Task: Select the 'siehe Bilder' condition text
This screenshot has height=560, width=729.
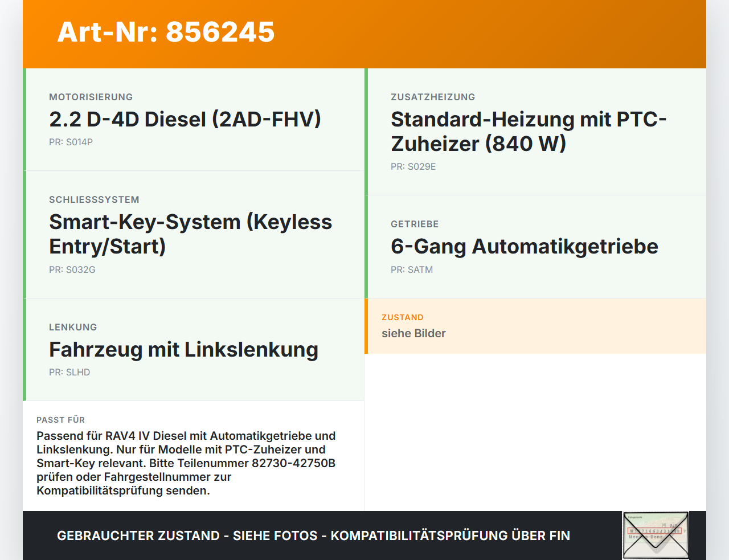Action: tap(413, 334)
